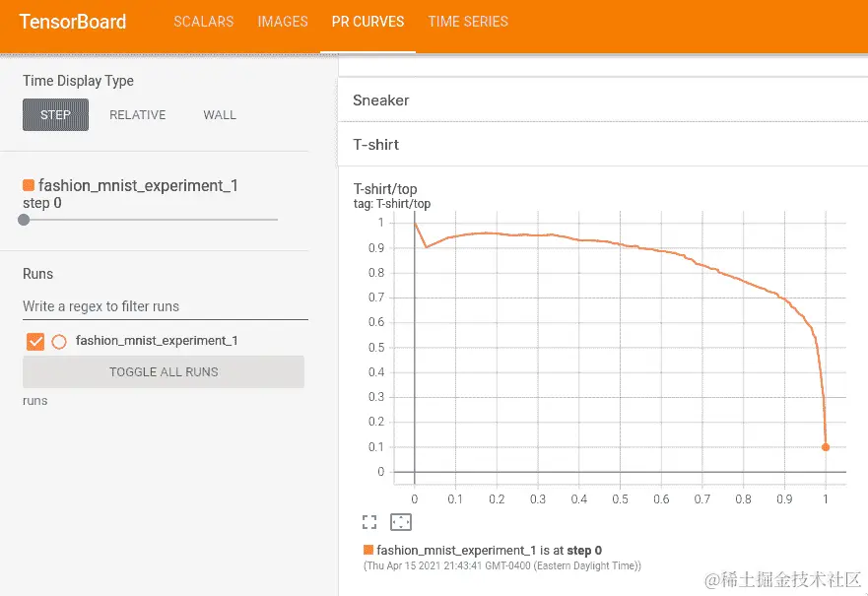Expand the T-shirt/top chart to fullscreen
868x596 pixels.
(x=368, y=521)
